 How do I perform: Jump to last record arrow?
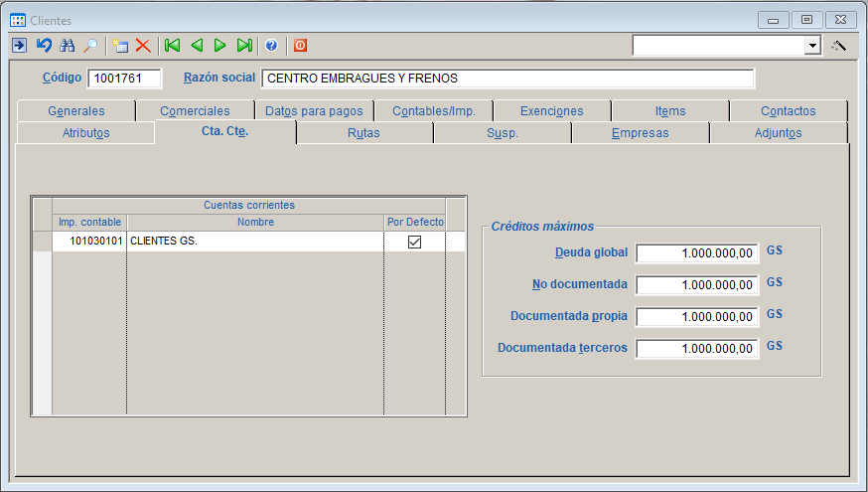coord(244,46)
